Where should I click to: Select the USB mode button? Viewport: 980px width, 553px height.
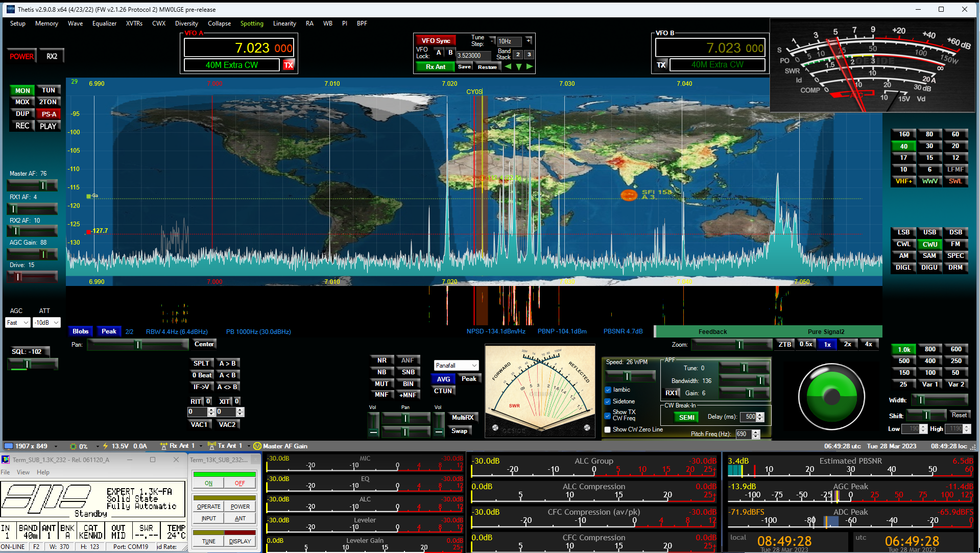(929, 232)
